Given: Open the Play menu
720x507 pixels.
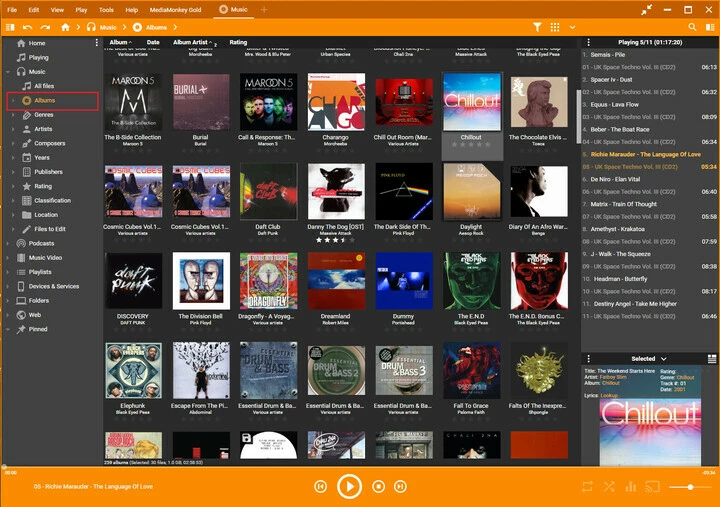Looking at the screenshot, I should (x=81, y=10).
